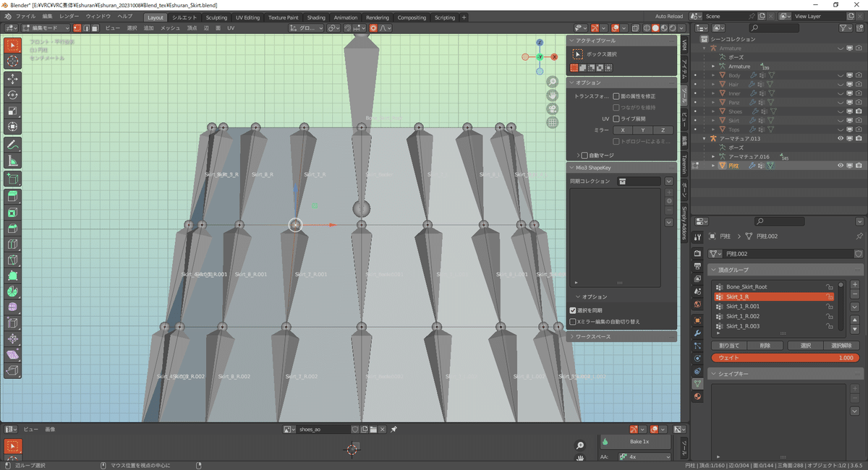Switch to the UV Editing workspace tab

tap(247, 17)
